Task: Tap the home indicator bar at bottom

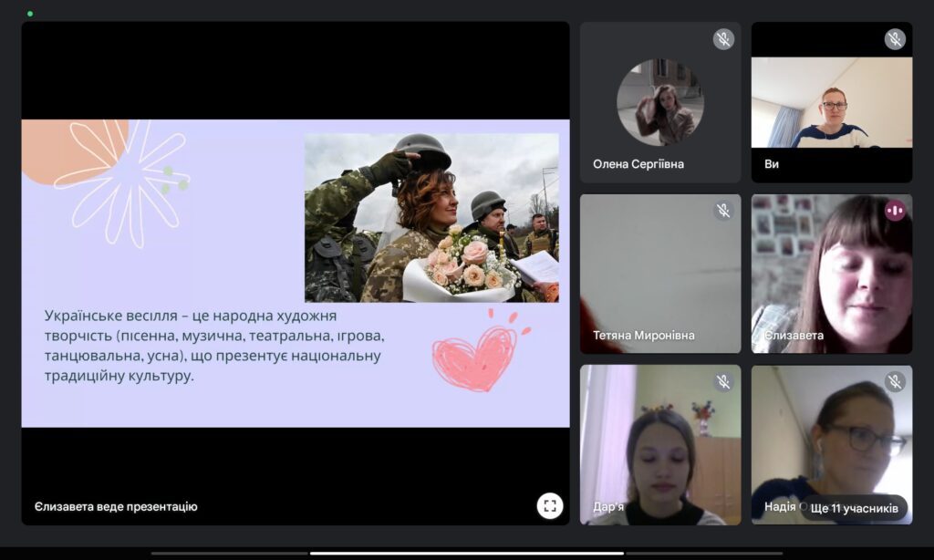Action: coord(466,553)
